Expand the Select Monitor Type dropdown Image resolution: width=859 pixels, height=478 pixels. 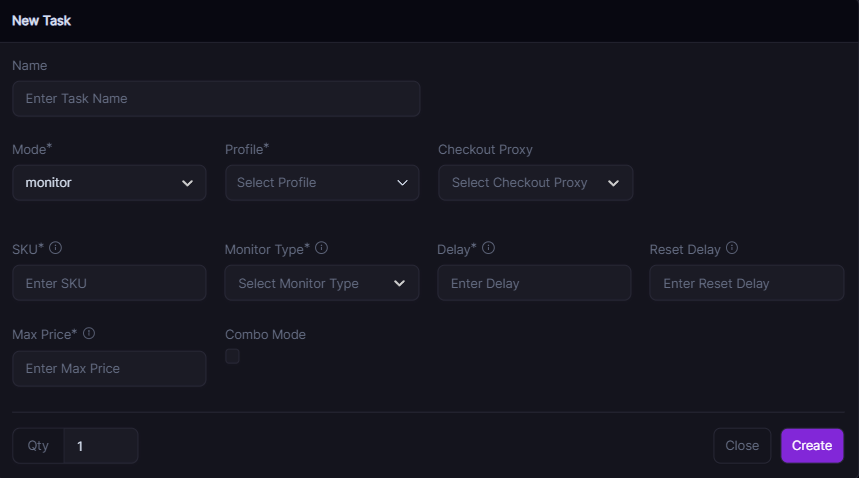pyautogui.click(x=322, y=283)
